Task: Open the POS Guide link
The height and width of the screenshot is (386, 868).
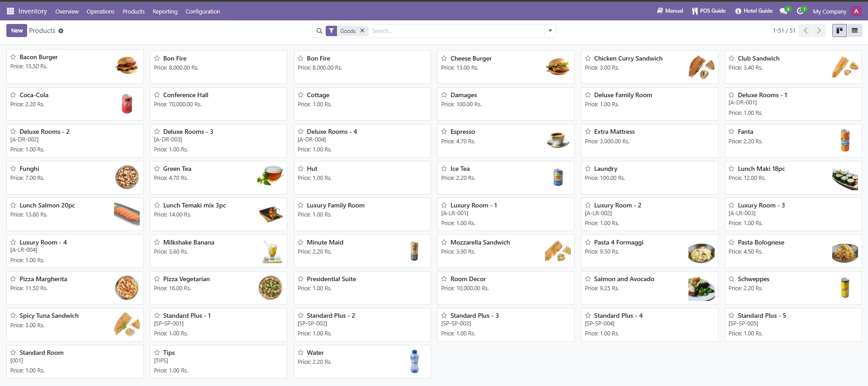Action: [x=709, y=11]
